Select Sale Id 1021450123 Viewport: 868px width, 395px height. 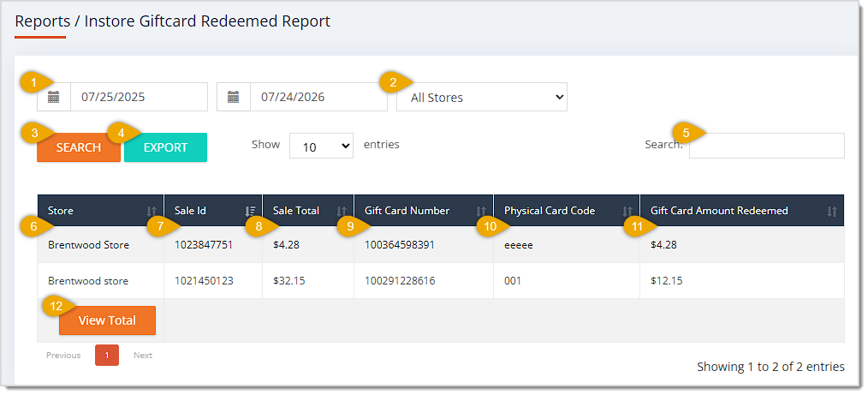point(204,281)
